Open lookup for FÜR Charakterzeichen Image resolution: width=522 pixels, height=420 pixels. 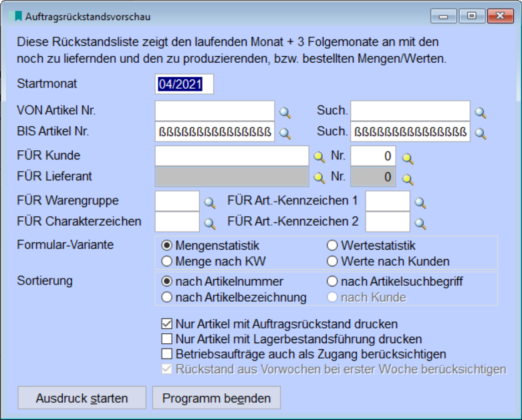click(x=210, y=223)
